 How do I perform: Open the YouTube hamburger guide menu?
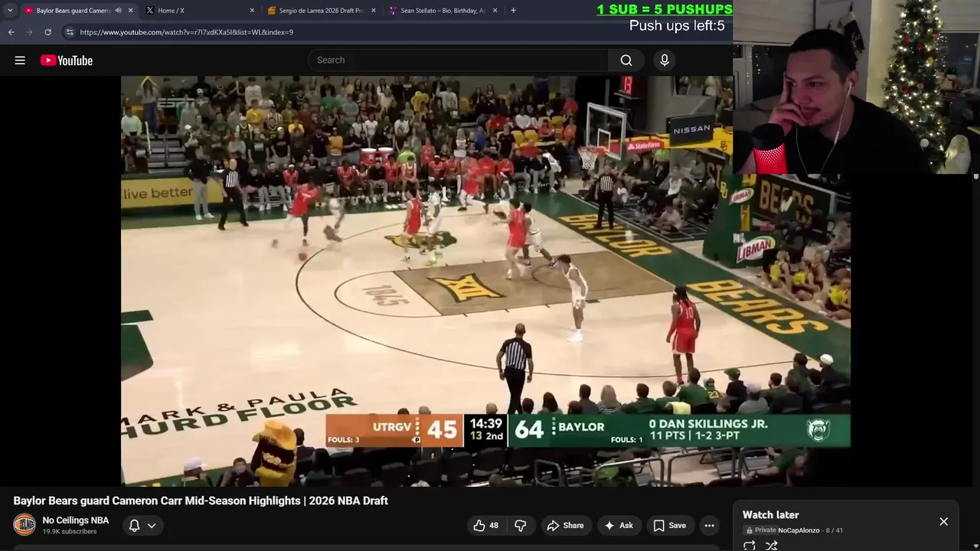[x=20, y=60]
